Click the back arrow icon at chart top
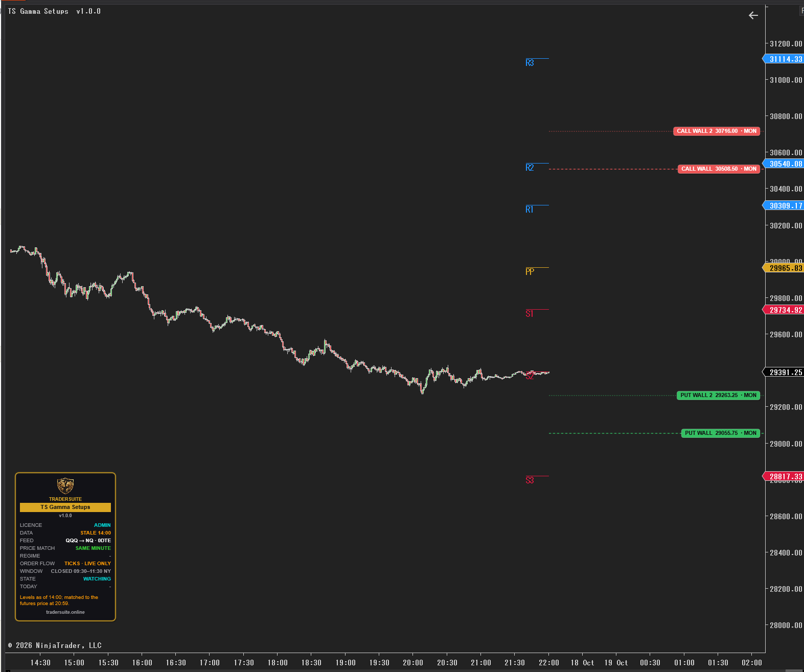This screenshot has height=672, width=804. coord(753,15)
